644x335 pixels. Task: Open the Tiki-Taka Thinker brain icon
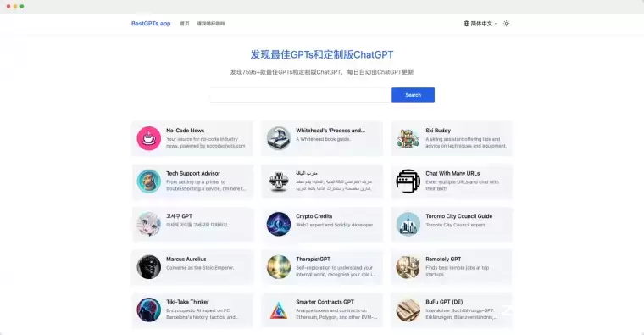[x=148, y=310]
